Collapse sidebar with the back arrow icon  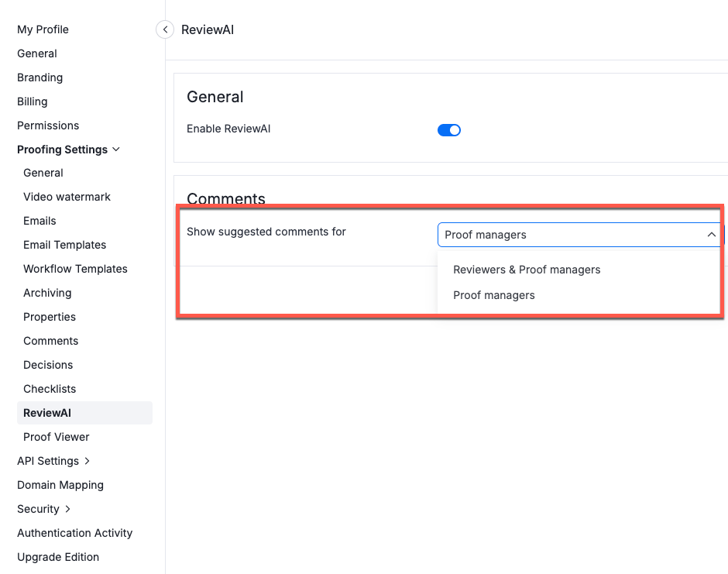click(x=164, y=29)
